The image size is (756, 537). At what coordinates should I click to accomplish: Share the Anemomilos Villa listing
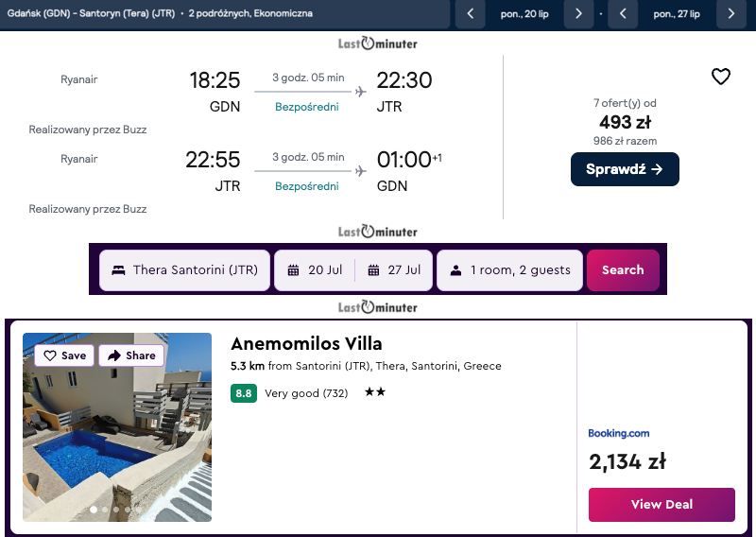coord(131,355)
